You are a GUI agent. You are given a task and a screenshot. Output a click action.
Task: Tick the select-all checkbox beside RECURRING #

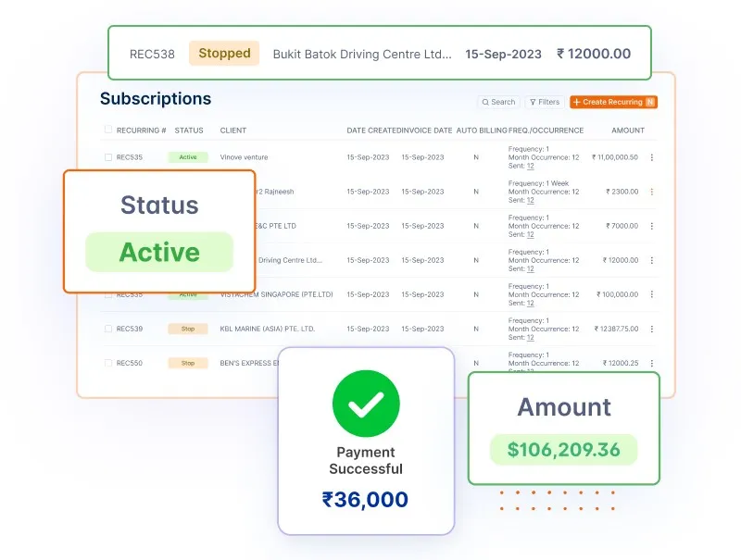[x=108, y=130]
